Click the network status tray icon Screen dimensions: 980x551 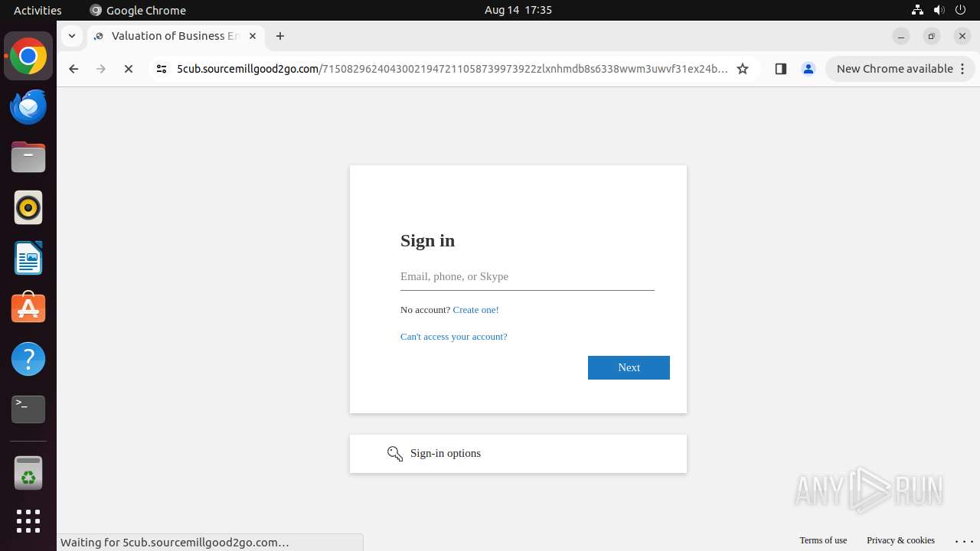917,10
